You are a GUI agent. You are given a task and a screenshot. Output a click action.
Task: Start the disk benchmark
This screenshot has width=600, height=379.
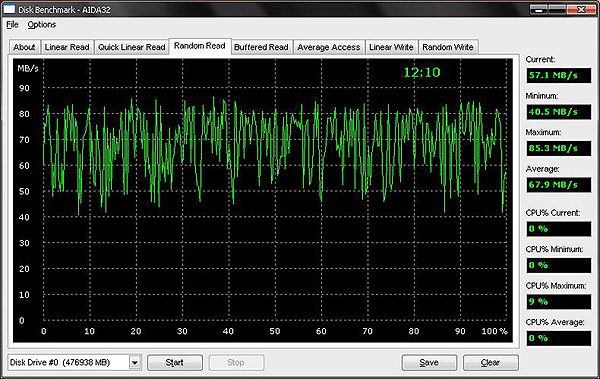click(175, 363)
